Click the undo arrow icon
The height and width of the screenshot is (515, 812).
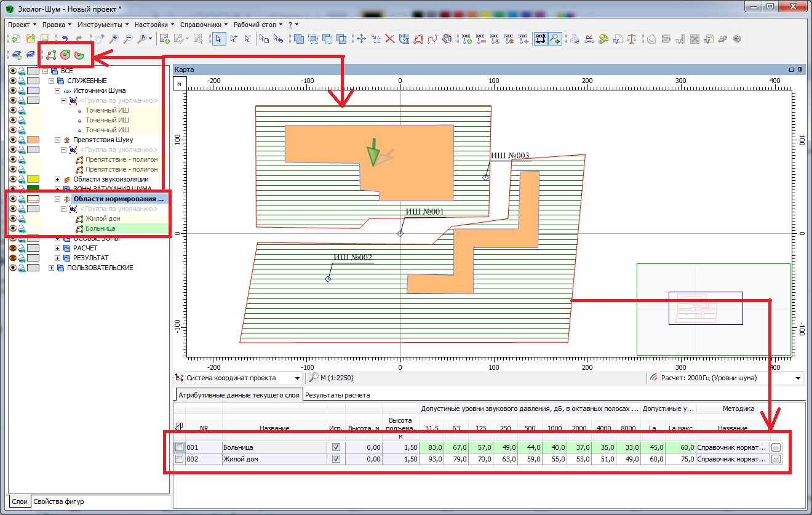coord(65,39)
